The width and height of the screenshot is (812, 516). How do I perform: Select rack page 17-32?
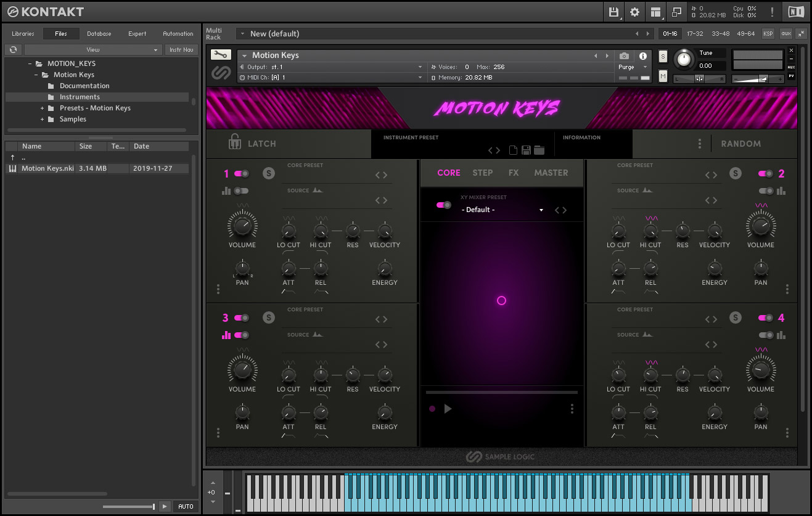tap(695, 34)
